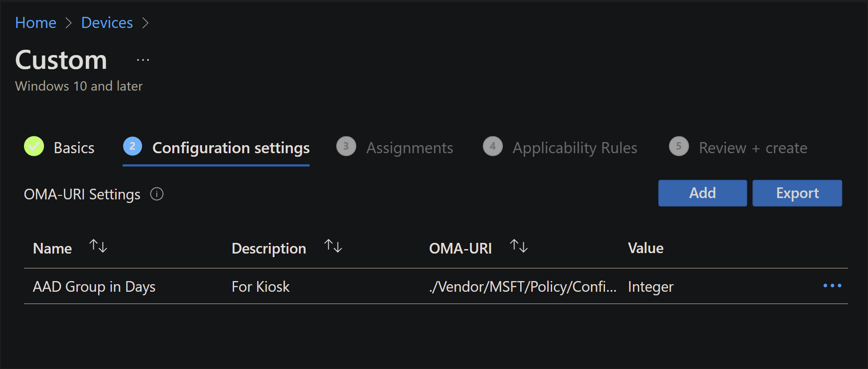Switch to the Assignments step
This screenshot has width=868, height=369.
pos(410,148)
